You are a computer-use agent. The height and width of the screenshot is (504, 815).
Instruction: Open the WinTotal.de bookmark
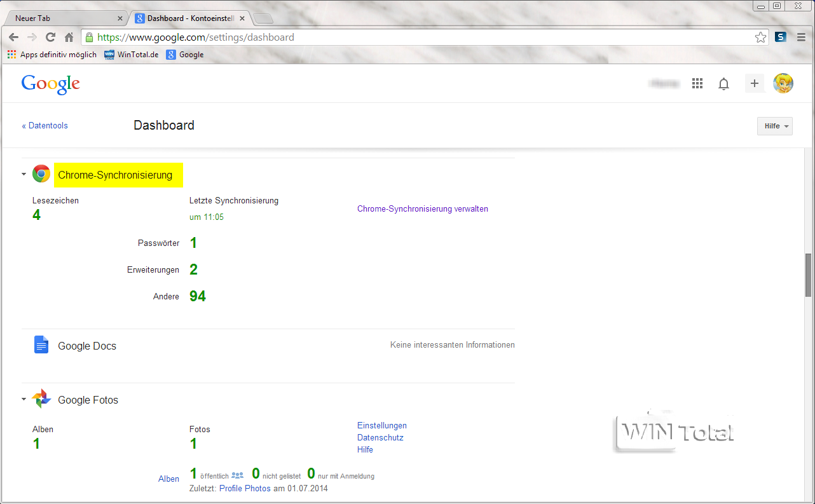click(131, 55)
